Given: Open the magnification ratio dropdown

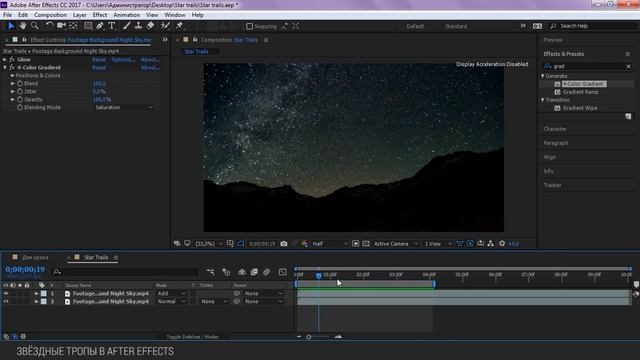Looking at the screenshot, I should click(209, 244).
